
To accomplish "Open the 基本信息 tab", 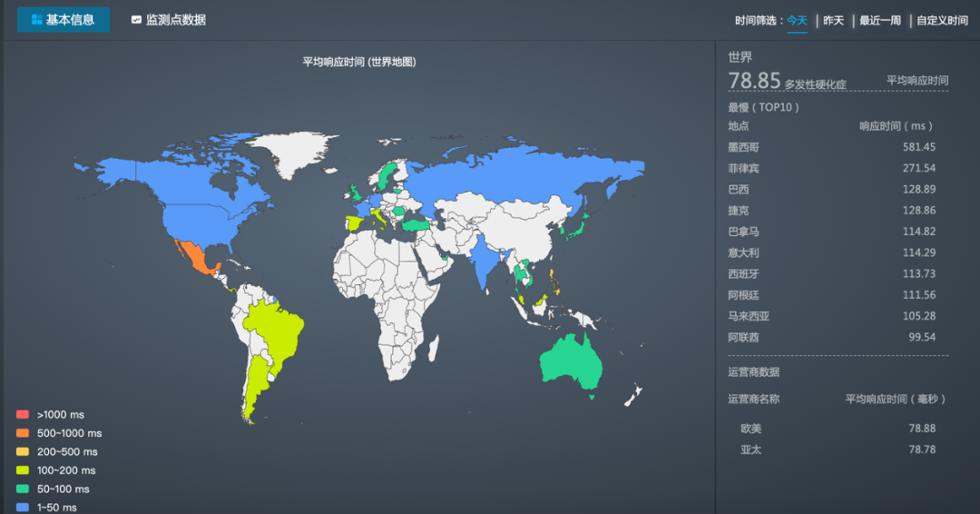I will [64, 19].
